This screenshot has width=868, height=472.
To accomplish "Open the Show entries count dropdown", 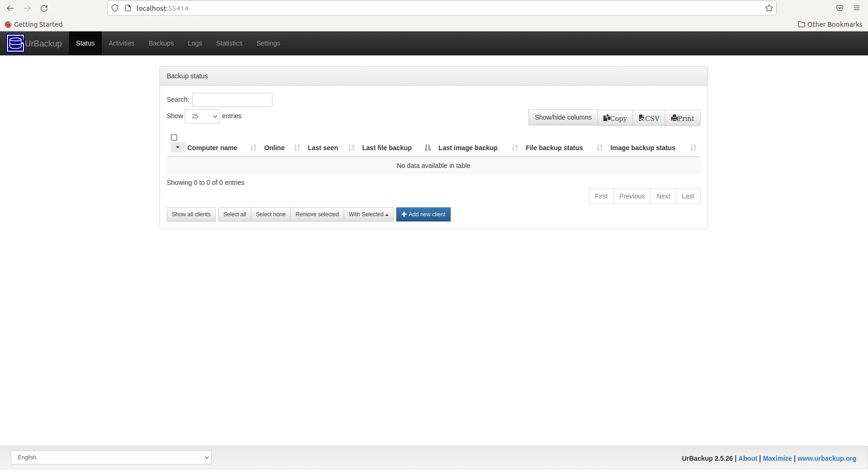I will click(x=202, y=116).
